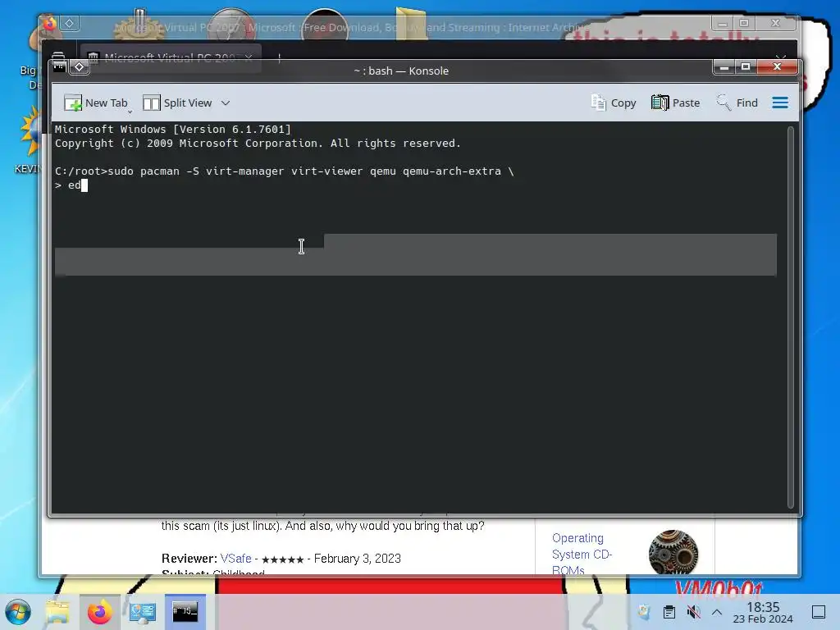
Task: Expand the Split View chevron menu
Action: tap(226, 103)
